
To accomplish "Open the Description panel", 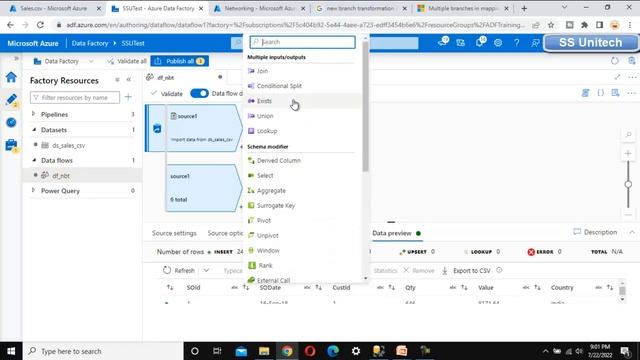I will pos(596,232).
